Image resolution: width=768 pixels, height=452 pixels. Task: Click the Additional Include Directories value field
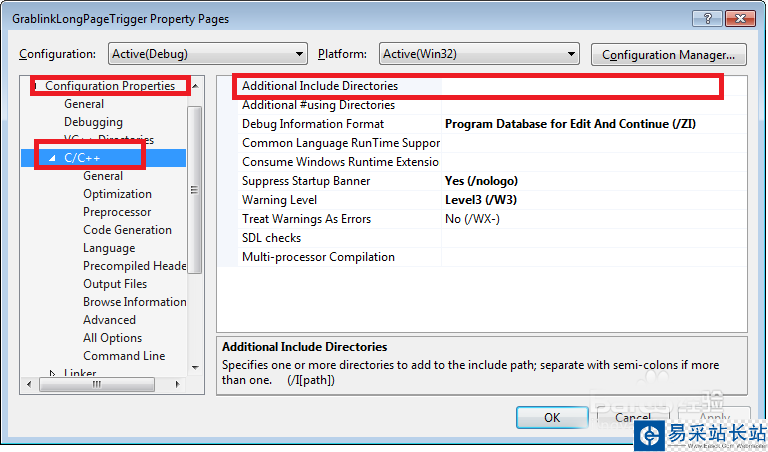(x=580, y=86)
